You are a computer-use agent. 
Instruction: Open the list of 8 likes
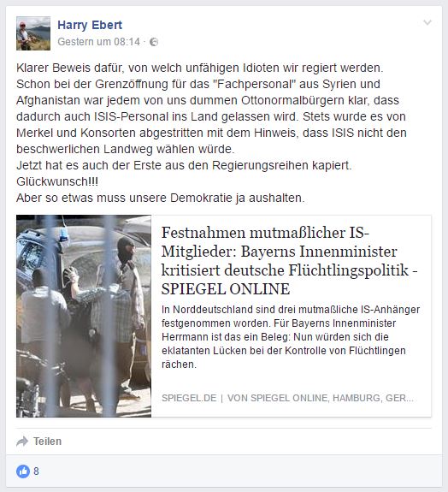(37, 471)
